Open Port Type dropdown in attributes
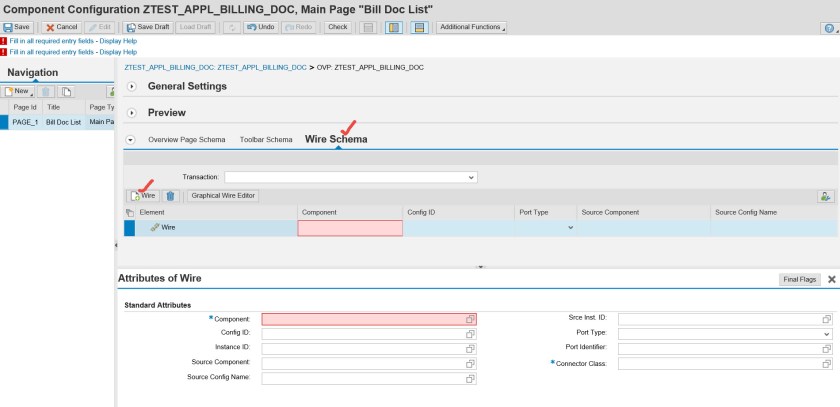This screenshot has height=407, width=840. coord(827,334)
